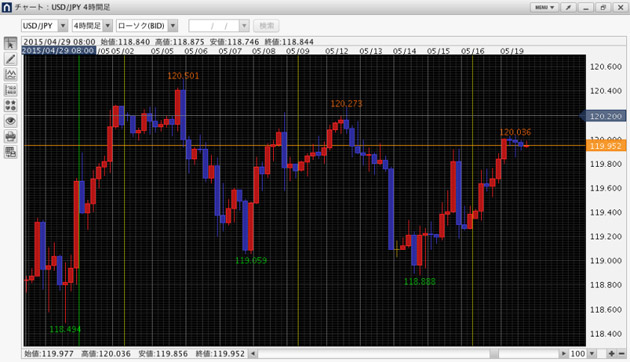The image size is (630, 362).
Task: Expand the 4時間足 timeframe dropdown
Action: [x=107, y=26]
